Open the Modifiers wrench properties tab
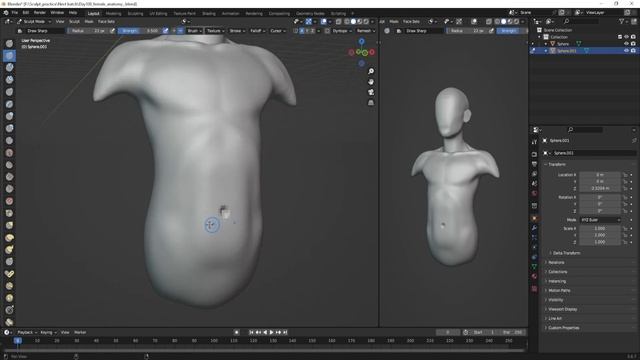The width and height of the screenshot is (640, 360). [x=534, y=228]
